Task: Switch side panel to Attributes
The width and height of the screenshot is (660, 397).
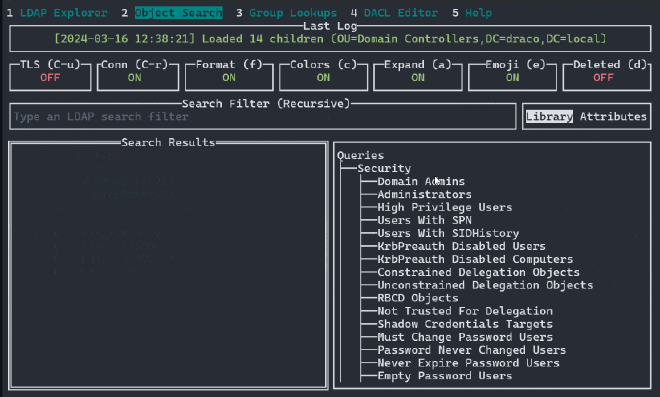Action: click(613, 116)
